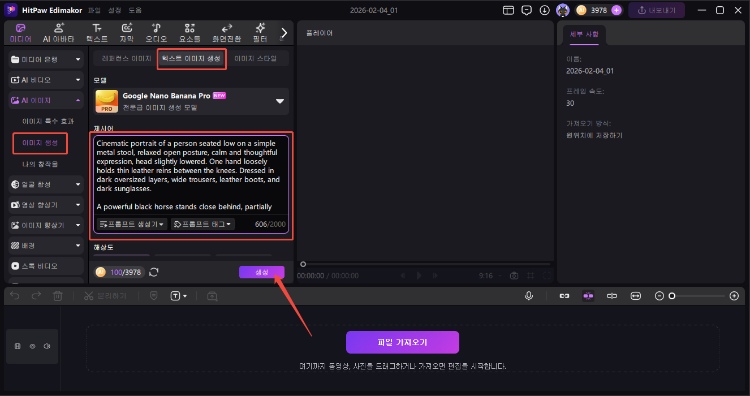Open the AI 아바타 avatar tool

tap(58, 33)
